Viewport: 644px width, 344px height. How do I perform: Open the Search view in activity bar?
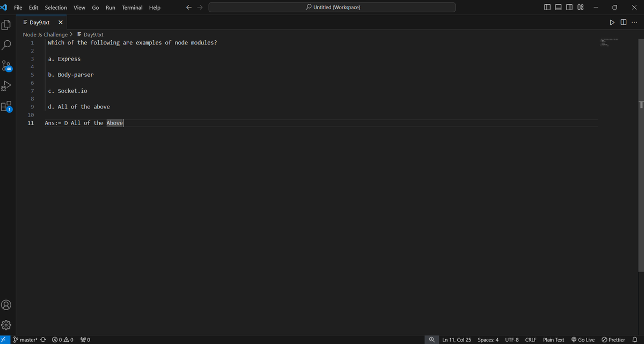pos(6,45)
